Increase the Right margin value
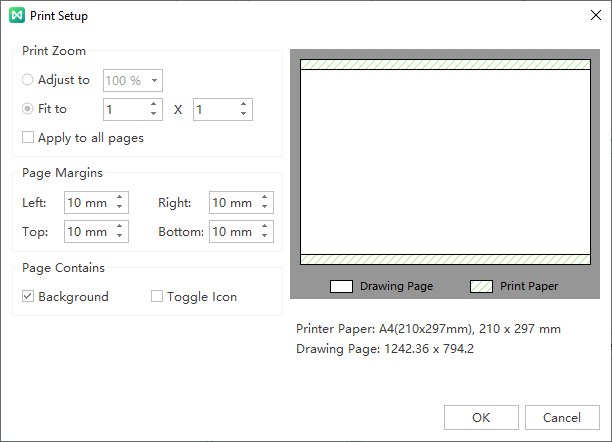612x442 pixels. click(x=265, y=197)
